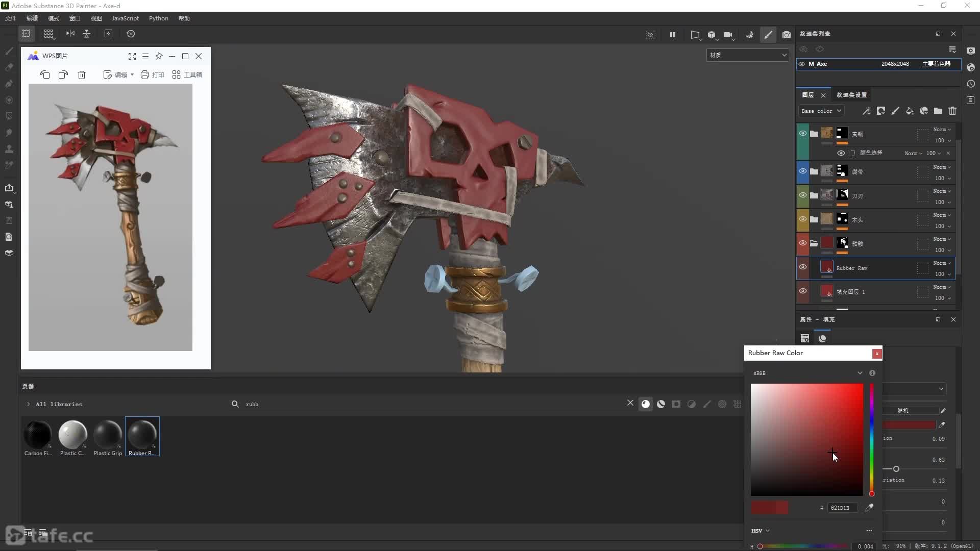Open the 材质 viewport mode dropdown
The width and height of the screenshot is (980, 551).
[x=748, y=55]
